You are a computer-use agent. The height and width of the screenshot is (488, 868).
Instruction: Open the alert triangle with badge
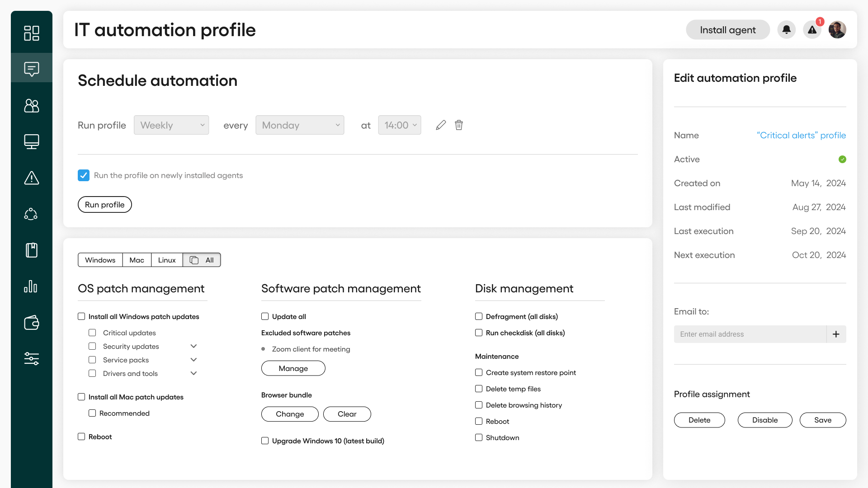pos(812,30)
